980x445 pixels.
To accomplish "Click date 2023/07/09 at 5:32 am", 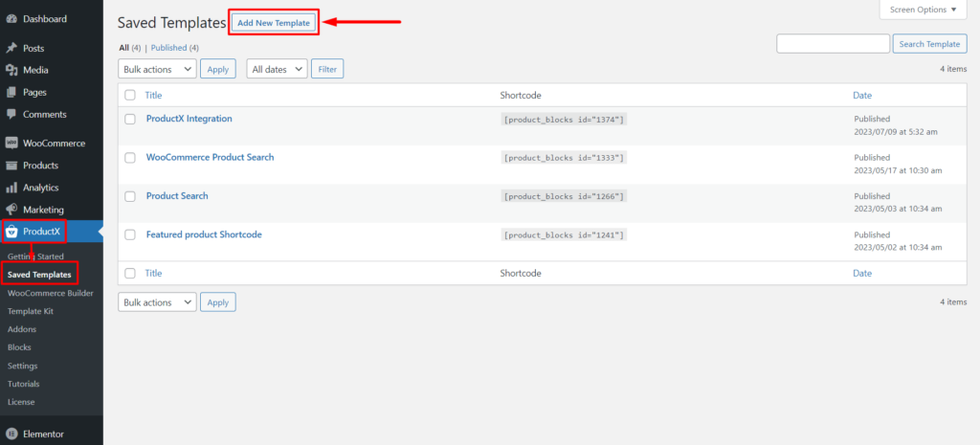I will pyautogui.click(x=895, y=132).
